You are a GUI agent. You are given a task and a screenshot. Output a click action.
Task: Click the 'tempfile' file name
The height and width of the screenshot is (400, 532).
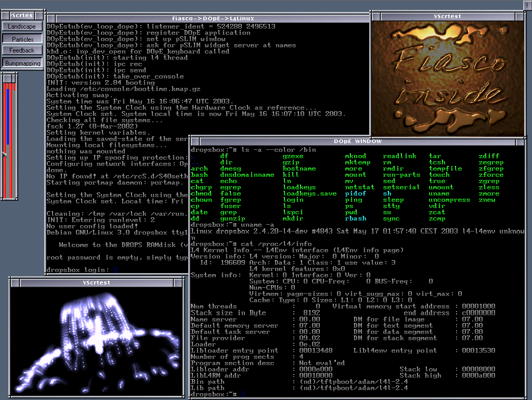[445, 169]
